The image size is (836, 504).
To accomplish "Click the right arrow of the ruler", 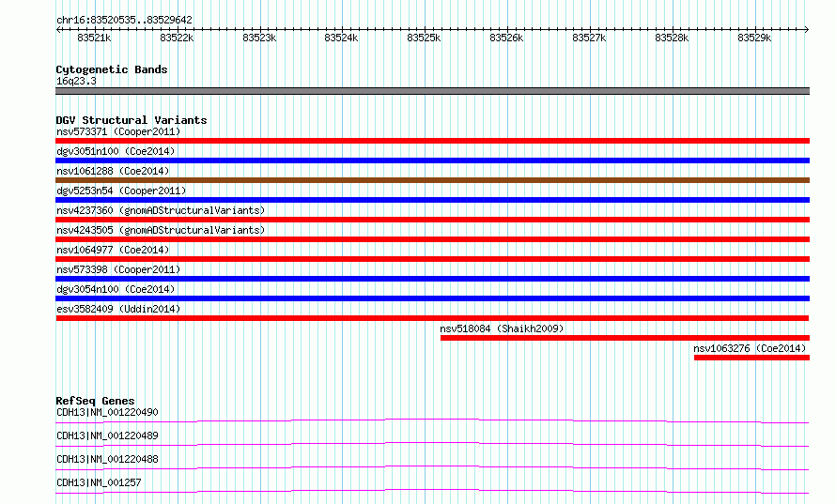I will click(x=807, y=29).
